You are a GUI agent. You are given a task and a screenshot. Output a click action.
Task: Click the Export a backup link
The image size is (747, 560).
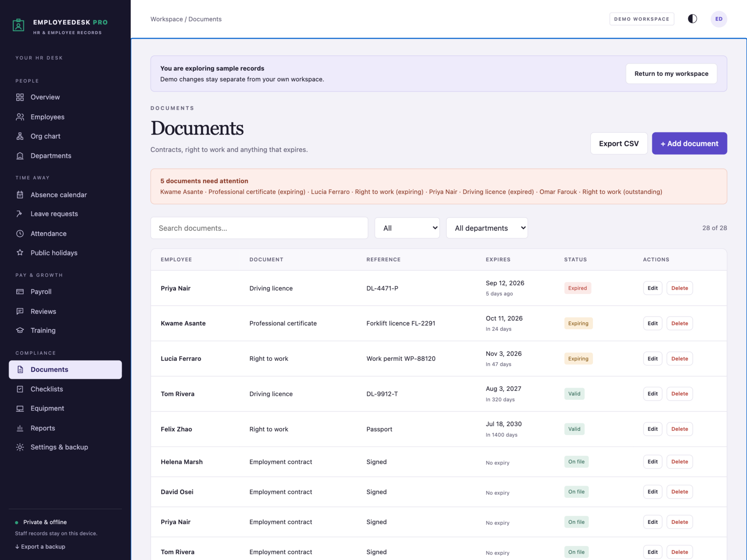(40, 547)
